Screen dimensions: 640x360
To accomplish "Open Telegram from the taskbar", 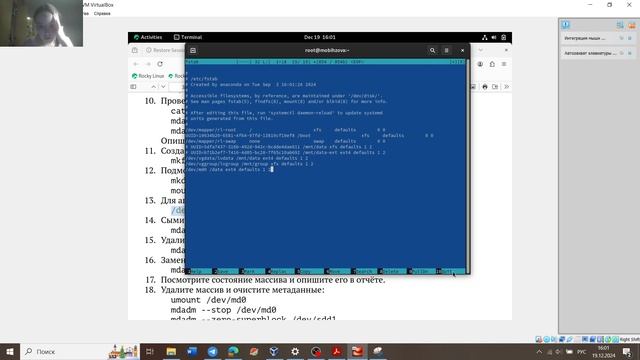I will [213, 351].
